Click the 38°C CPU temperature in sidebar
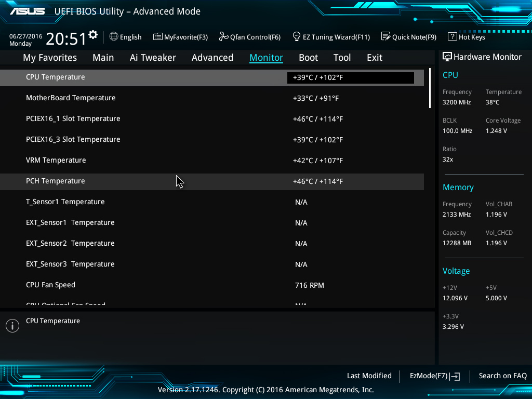 point(493,102)
